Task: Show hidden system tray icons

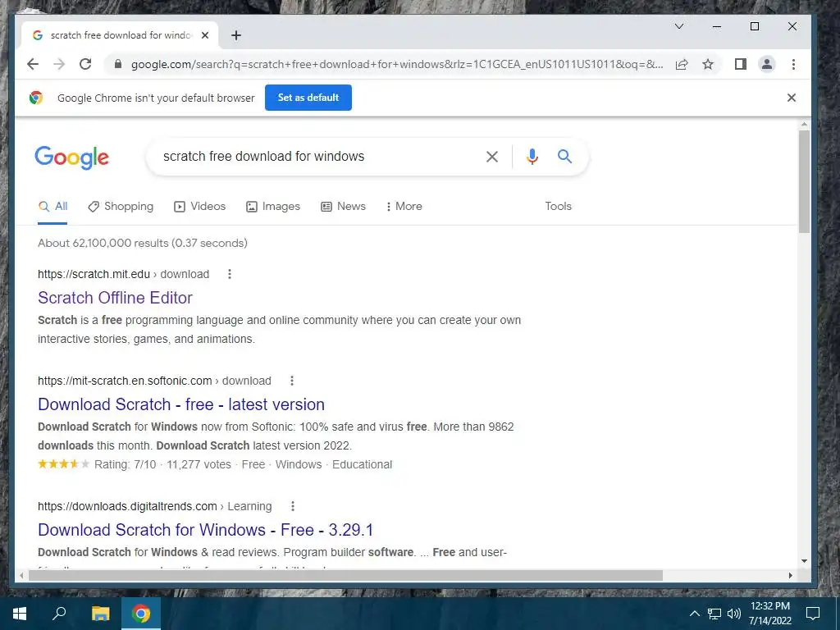Action: point(694,614)
